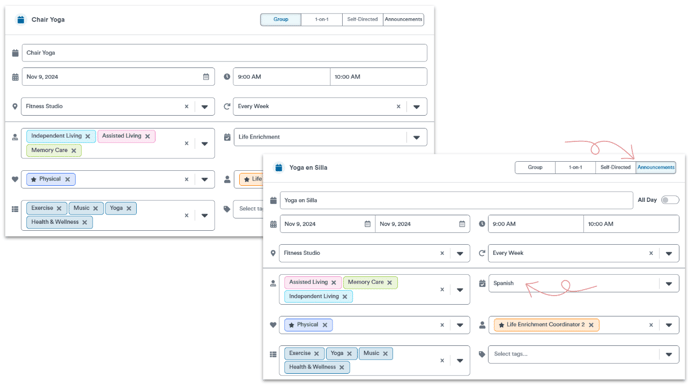Expand the Life Enrichment calendar dropdown

point(416,137)
